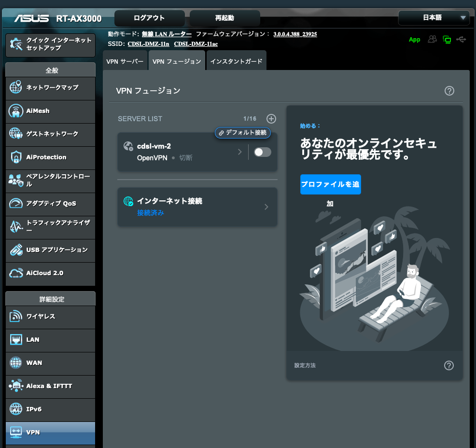Toggle the cdsl-vm-2 VPN connection switch
The width and height of the screenshot is (476, 448).
pos(263,152)
